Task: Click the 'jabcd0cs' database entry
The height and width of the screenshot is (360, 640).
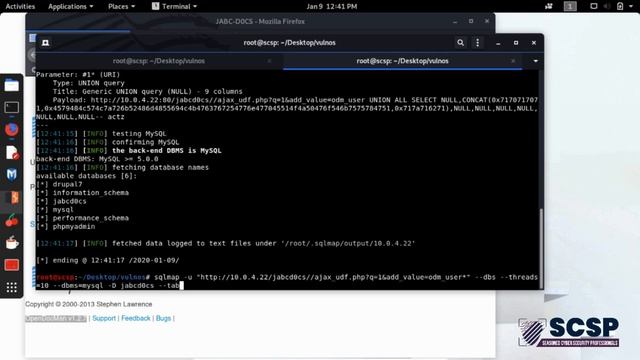Action: [69, 201]
